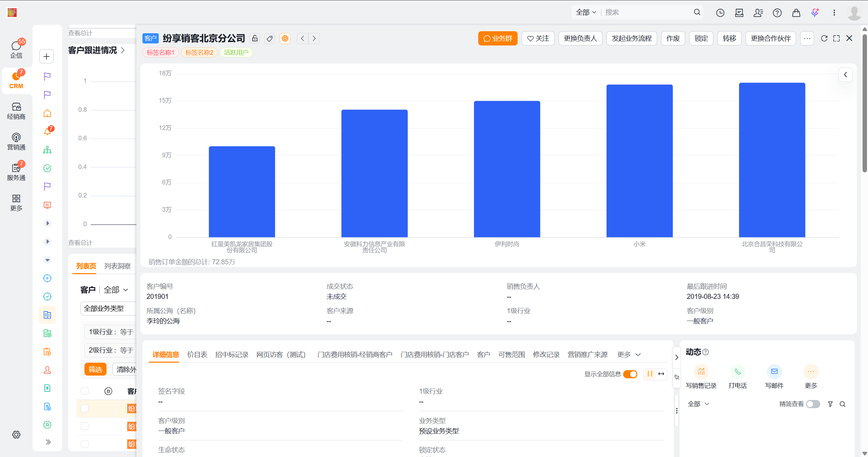The height and width of the screenshot is (457, 868).
Task: Expand the sidebar menu with double chevron
Action: 48,442
